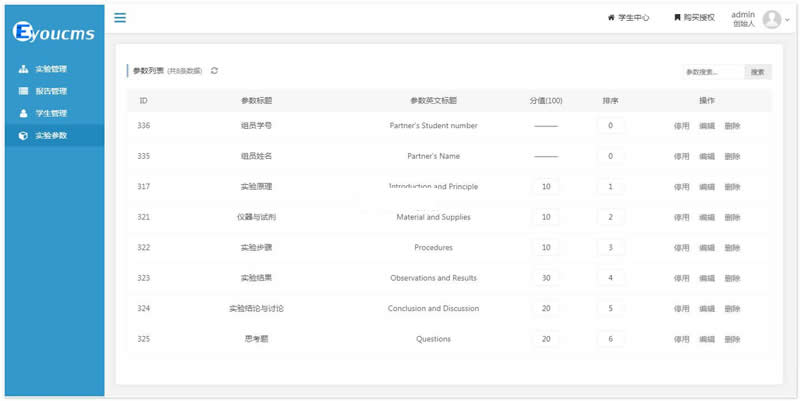This screenshot has height=401, width=800.
Task: Click the sort order field for 实验步骤
Action: tap(610, 248)
